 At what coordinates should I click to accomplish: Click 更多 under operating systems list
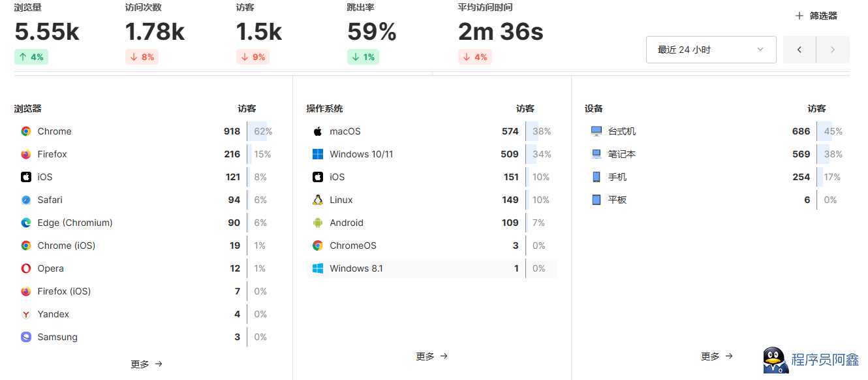(x=431, y=356)
